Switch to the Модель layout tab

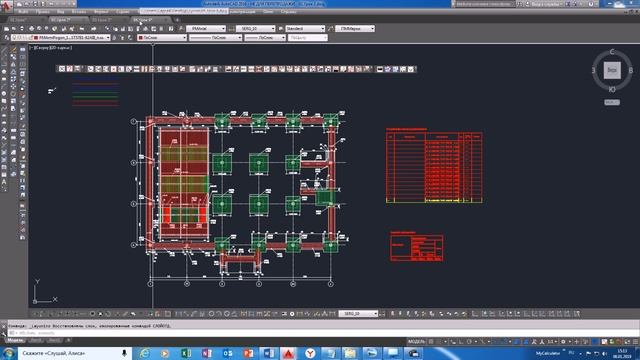[x=16, y=340]
